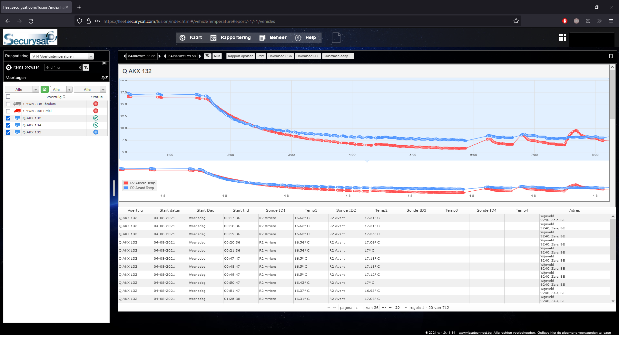Open the apps grid menu icon
This screenshot has height=364, width=619.
point(562,38)
